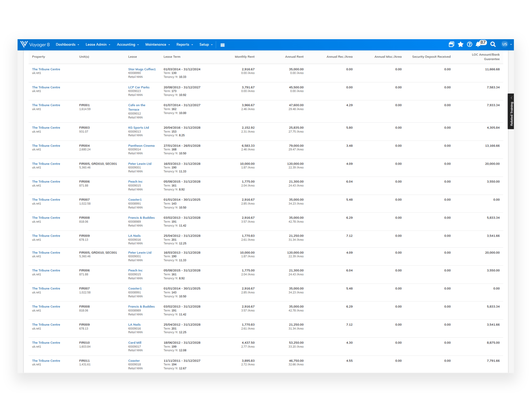Open Card Mill lease link
Image resolution: width=532 pixels, height=399 pixels.
[x=135, y=343]
